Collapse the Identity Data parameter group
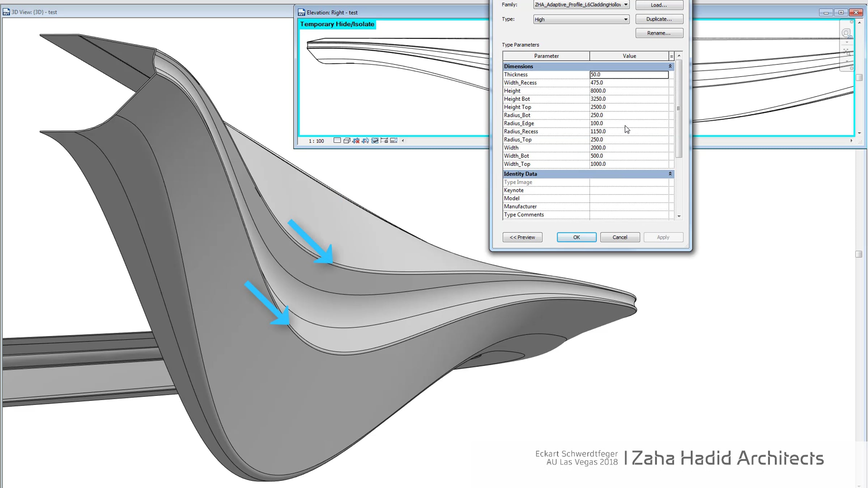 click(670, 174)
